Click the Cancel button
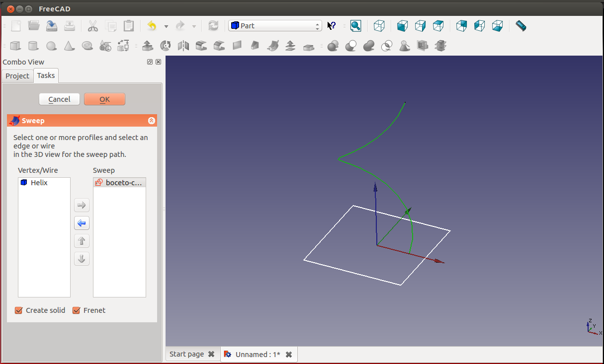 click(x=59, y=99)
